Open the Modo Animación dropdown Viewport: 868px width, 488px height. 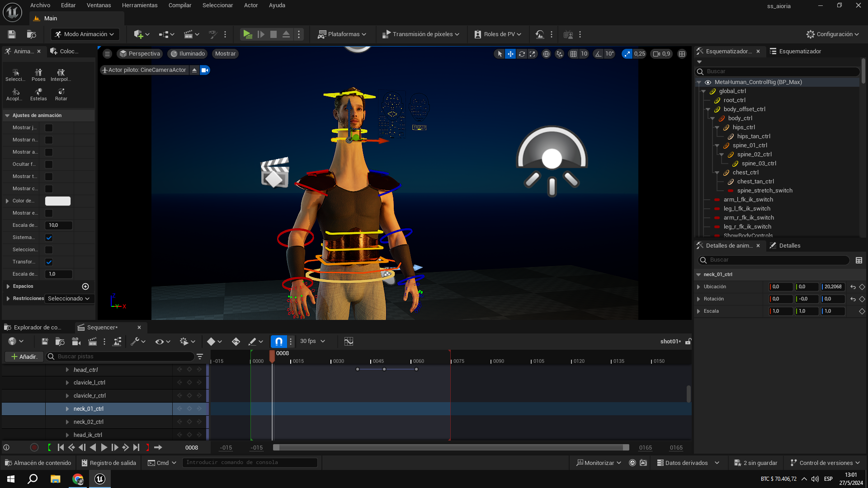coord(85,34)
